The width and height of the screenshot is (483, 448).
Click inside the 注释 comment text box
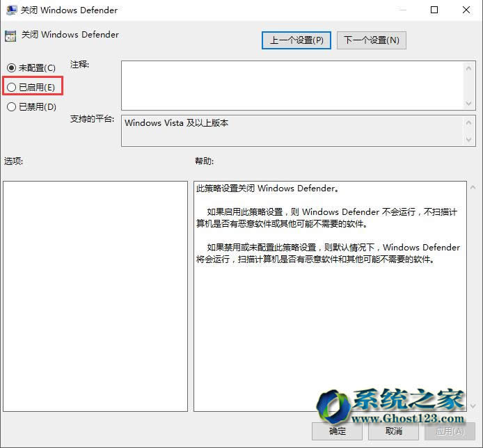(x=292, y=84)
